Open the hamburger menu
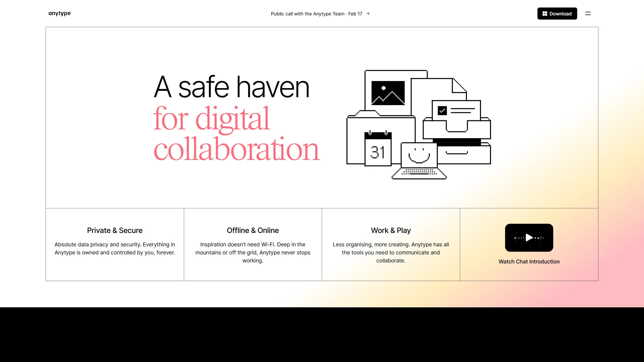Screen dimensions: 644x362 pos(588,14)
